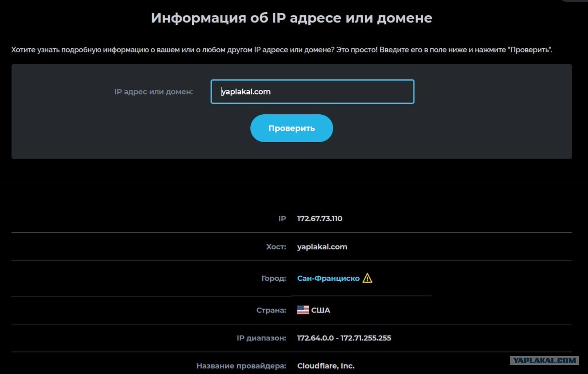Click the country value США

tap(321, 310)
